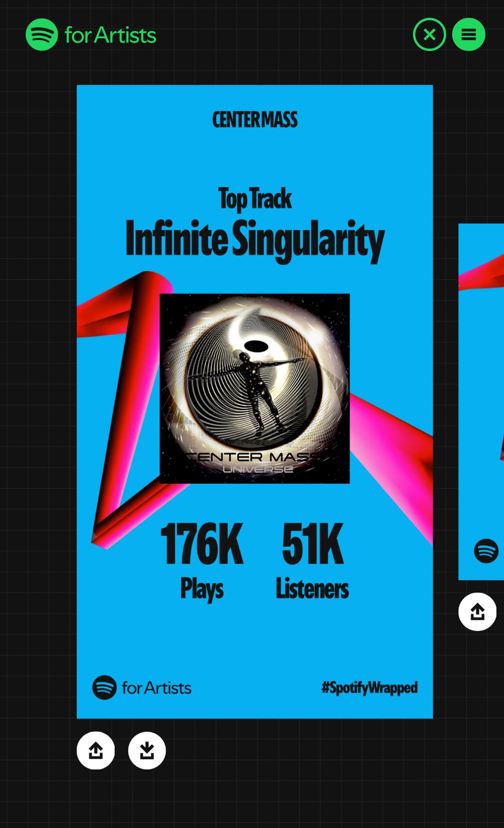Select the Center Mass Universe album artwork
This screenshot has width=504, height=828.
click(255, 389)
